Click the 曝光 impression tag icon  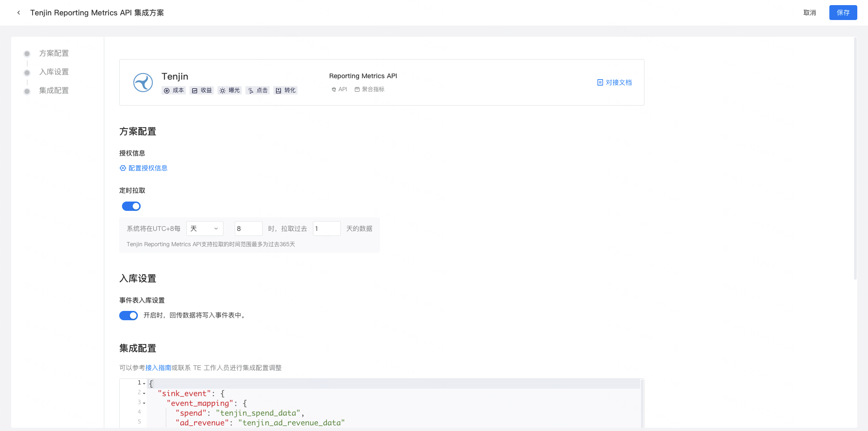point(223,90)
